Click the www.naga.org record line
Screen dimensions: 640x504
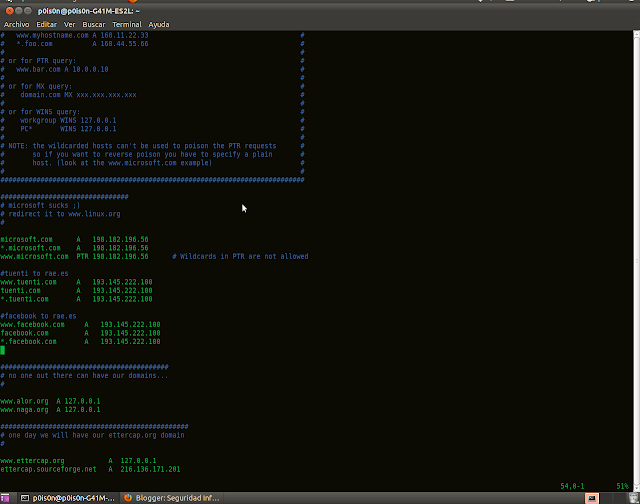[x=50, y=410]
